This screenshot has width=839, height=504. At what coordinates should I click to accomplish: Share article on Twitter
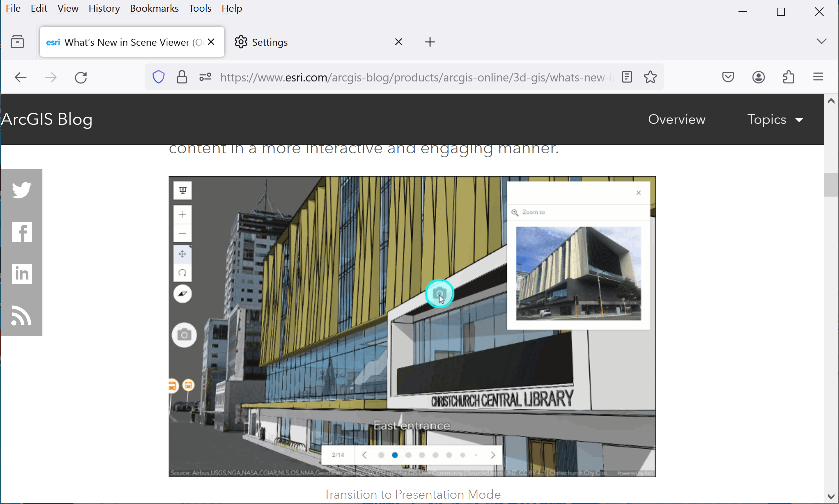[21, 190]
